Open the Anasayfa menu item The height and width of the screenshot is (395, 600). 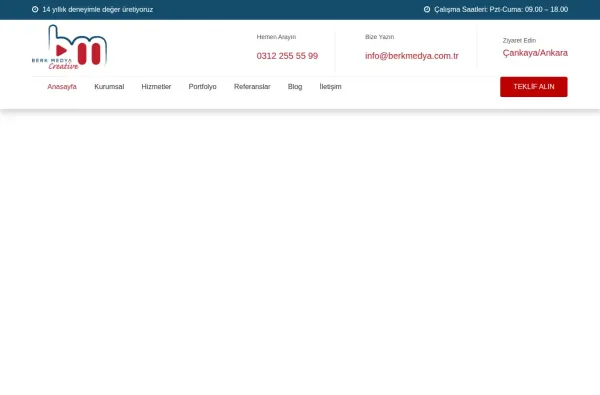click(62, 87)
